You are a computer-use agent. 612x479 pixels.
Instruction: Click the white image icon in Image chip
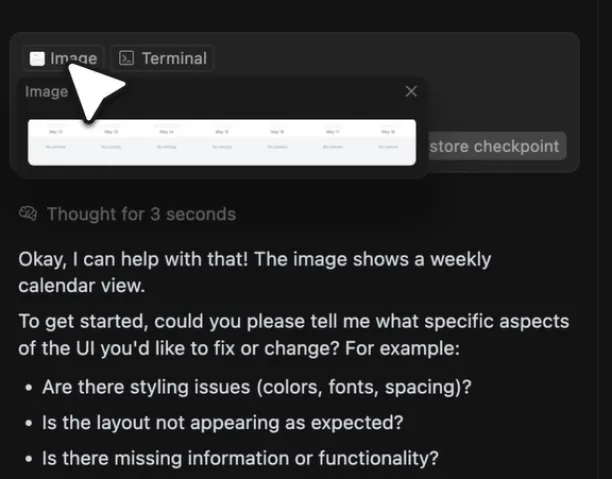click(37, 59)
